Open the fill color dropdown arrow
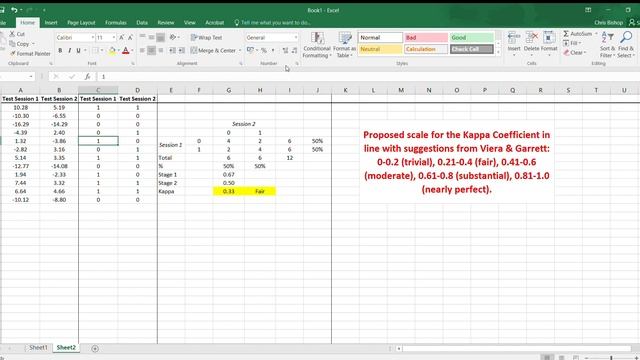This screenshot has height=360, width=640. click(118, 51)
